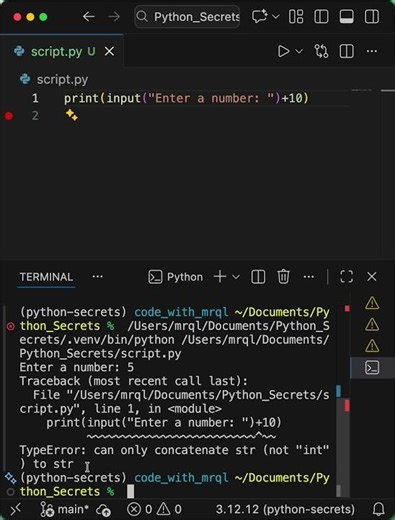Open Customize Layout icon in title bar

pyautogui.click(x=296, y=16)
